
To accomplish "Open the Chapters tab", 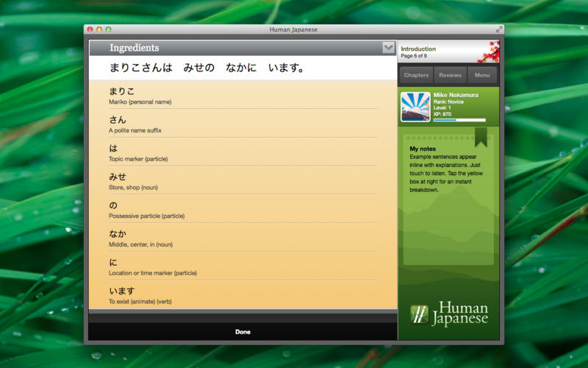I will point(416,75).
